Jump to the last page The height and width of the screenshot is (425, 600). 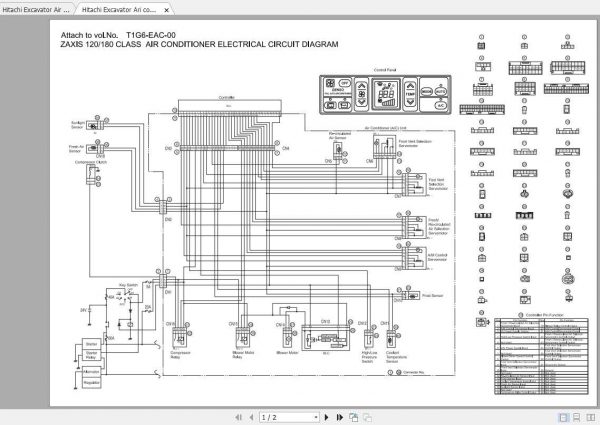coord(339,417)
